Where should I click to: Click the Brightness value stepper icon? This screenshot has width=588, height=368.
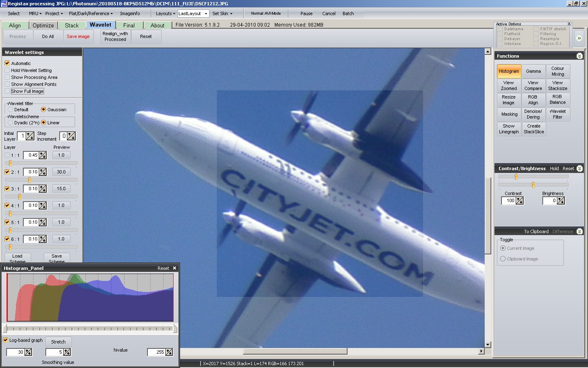(561, 201)
